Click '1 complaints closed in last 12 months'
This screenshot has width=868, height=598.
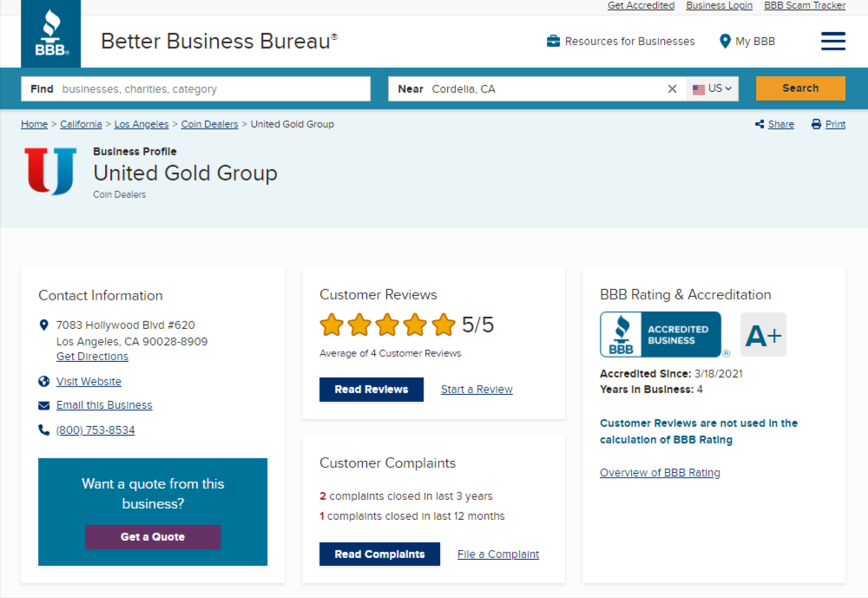tap(411, 516)
